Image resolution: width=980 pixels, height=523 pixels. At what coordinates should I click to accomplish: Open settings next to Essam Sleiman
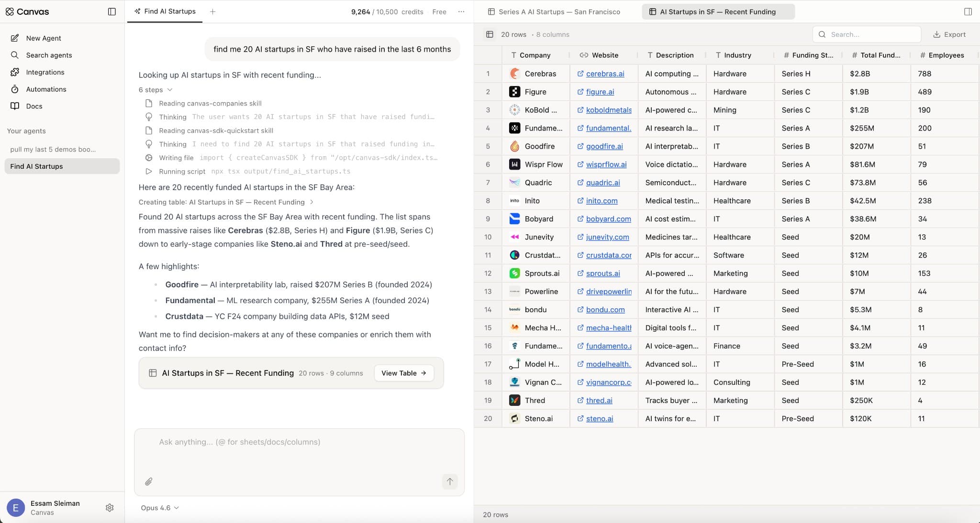[x=110, y=508]
